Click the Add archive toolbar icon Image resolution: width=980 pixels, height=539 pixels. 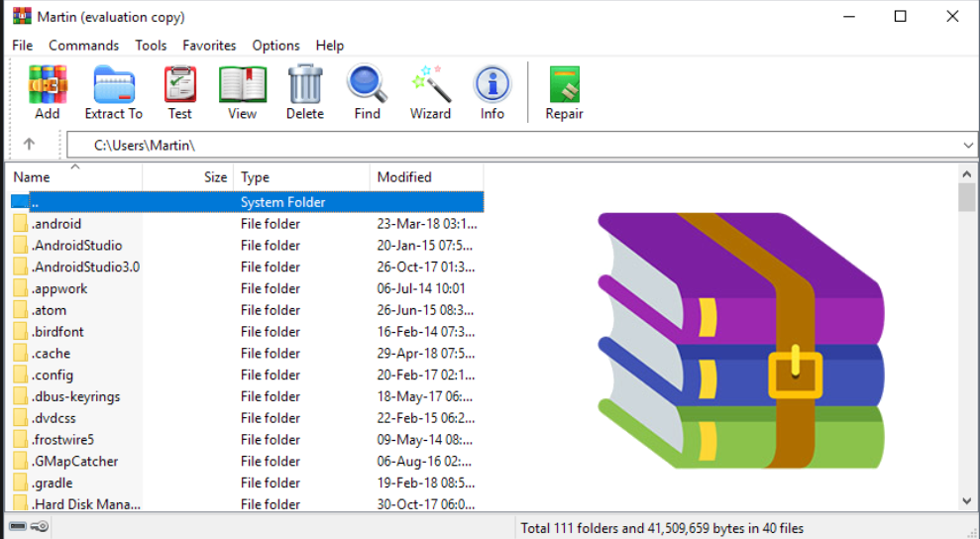[48, 84]
